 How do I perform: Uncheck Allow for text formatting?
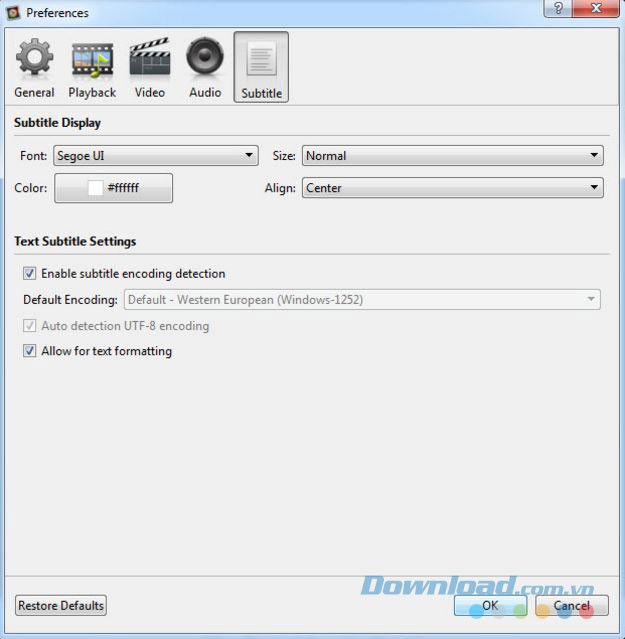tap(30, 351)
